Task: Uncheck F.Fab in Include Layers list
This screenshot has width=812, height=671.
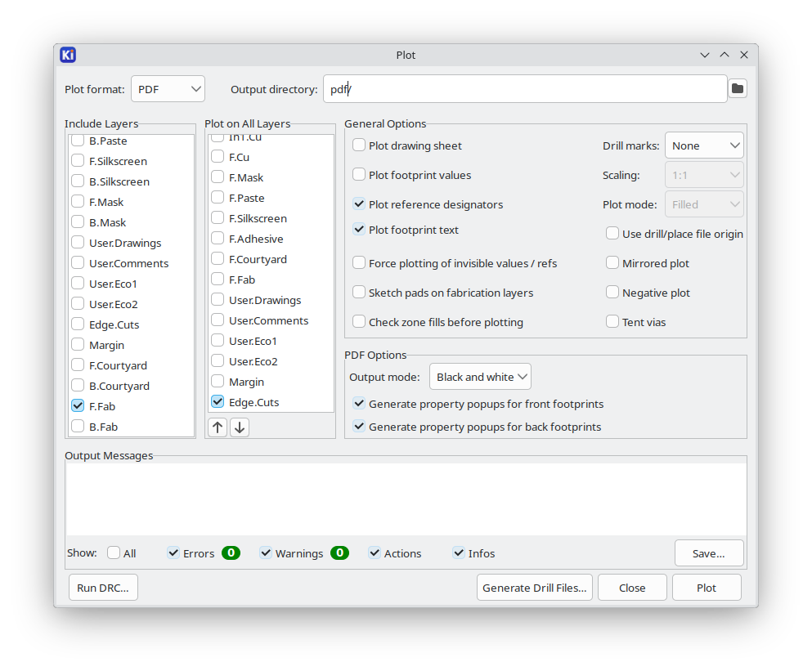Action: click(78, 405)
